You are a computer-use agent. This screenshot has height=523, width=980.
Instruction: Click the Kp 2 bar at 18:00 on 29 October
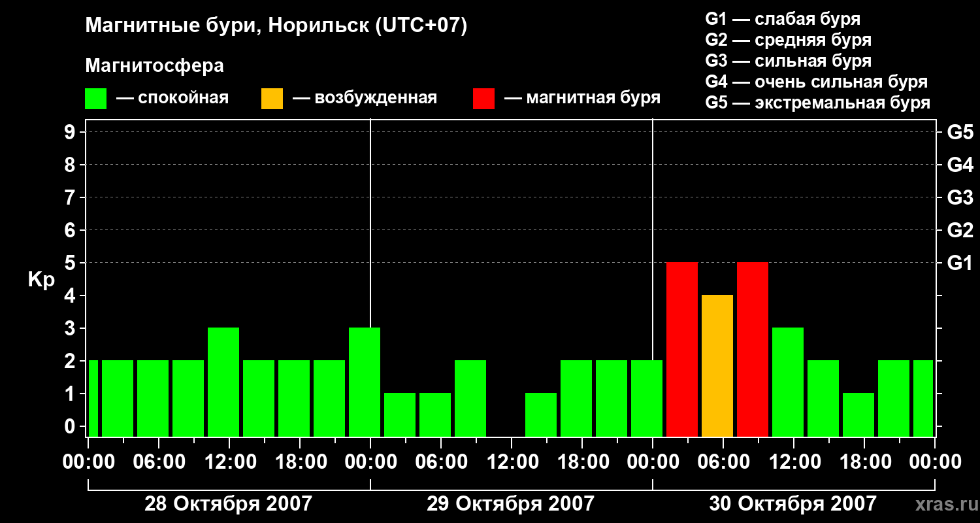[x=576, y=398]
